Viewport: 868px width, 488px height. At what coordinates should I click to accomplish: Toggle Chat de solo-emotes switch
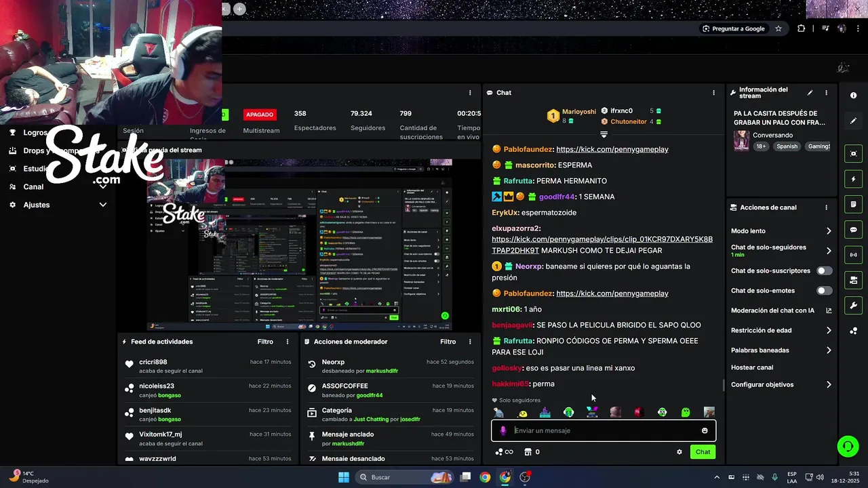[x=824, y=291]
